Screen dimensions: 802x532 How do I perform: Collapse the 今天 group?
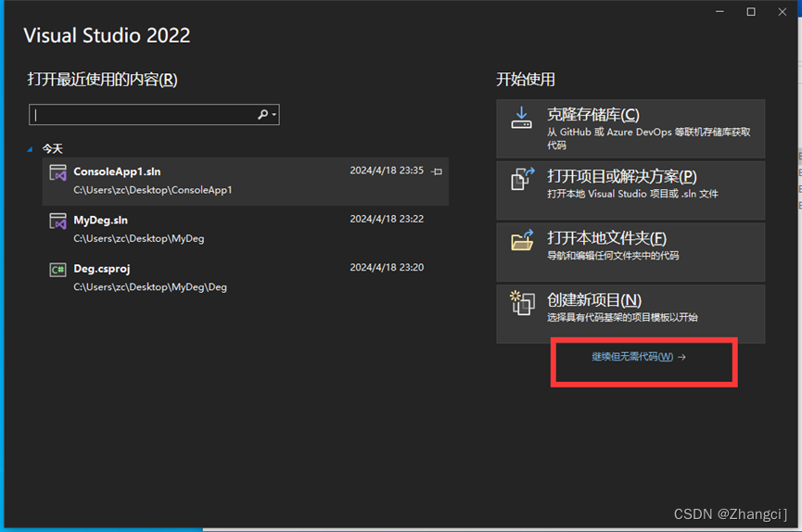tap(30, 149)
